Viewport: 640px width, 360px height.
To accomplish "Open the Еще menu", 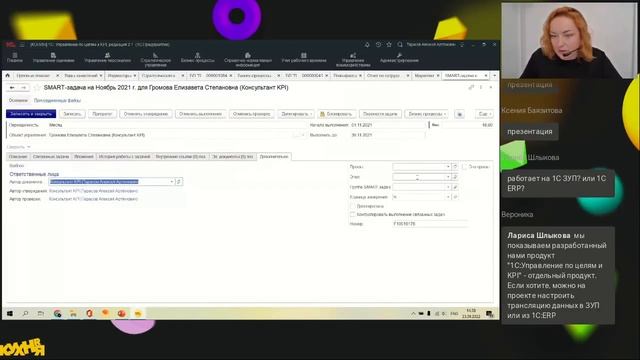I will (484, 114).
